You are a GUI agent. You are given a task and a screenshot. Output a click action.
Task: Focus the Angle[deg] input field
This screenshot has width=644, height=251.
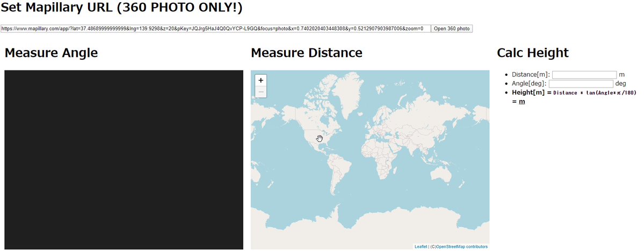(x=581, y=84)
